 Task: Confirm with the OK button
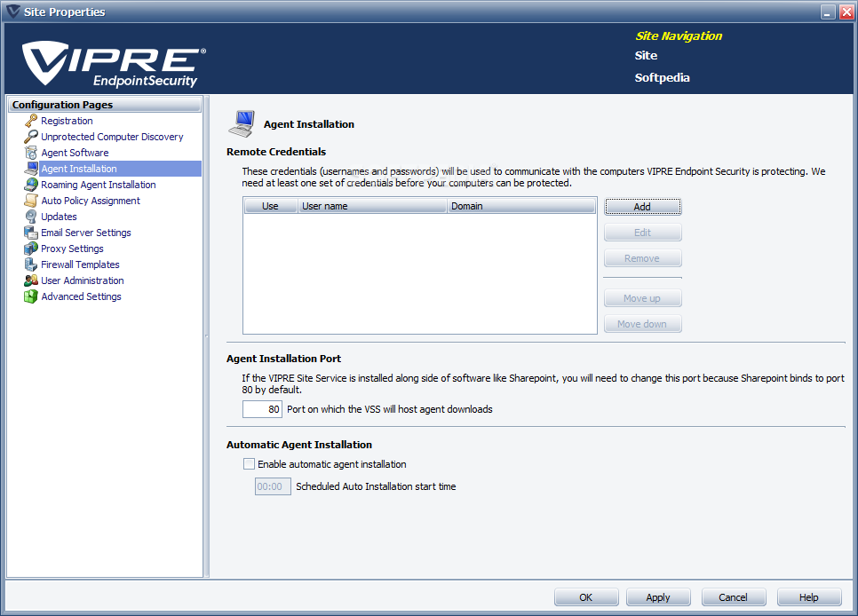(x=586, y=596)
